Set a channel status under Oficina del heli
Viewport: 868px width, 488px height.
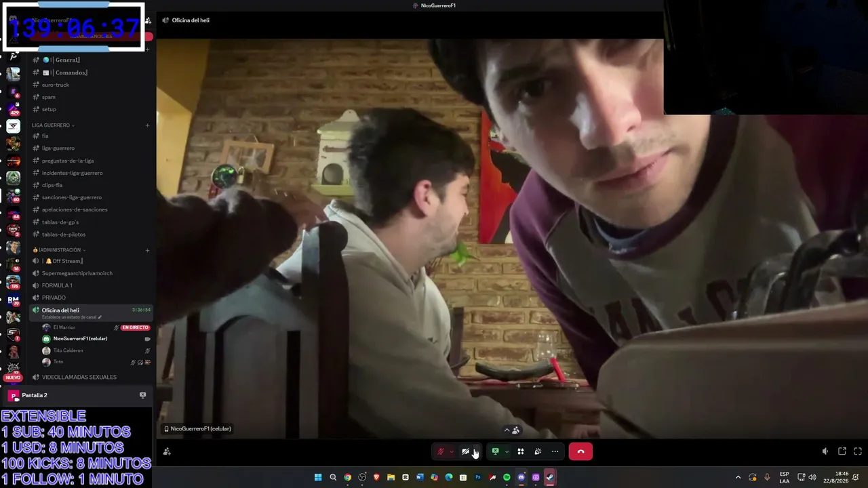pyautogui.click(x=71, y=317)
